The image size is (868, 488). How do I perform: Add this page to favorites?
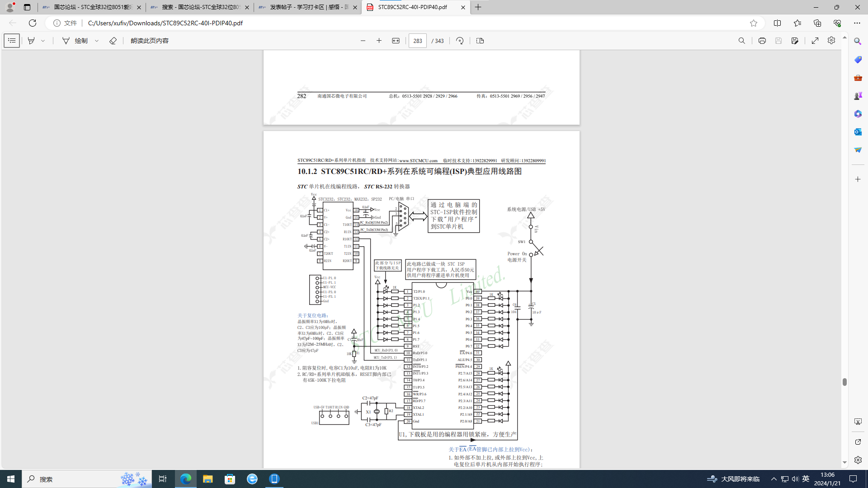click(x=754, y=23)
